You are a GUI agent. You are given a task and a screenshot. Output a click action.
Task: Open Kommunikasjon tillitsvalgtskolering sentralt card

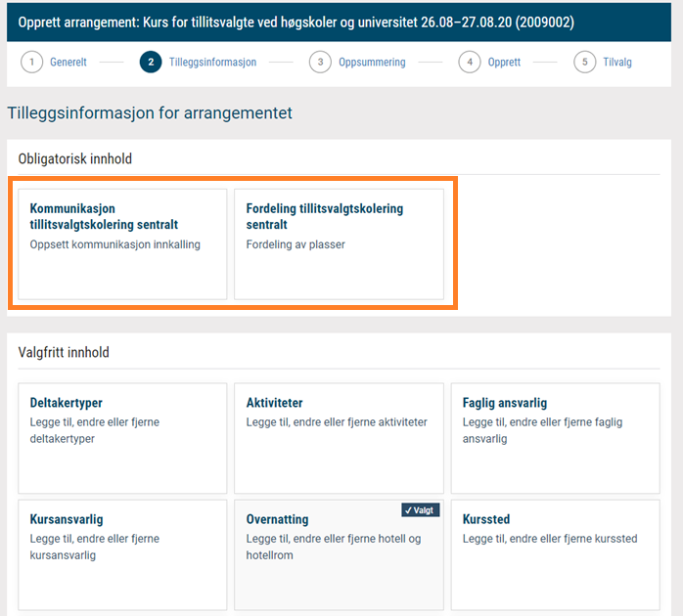(x=122, y=244)
